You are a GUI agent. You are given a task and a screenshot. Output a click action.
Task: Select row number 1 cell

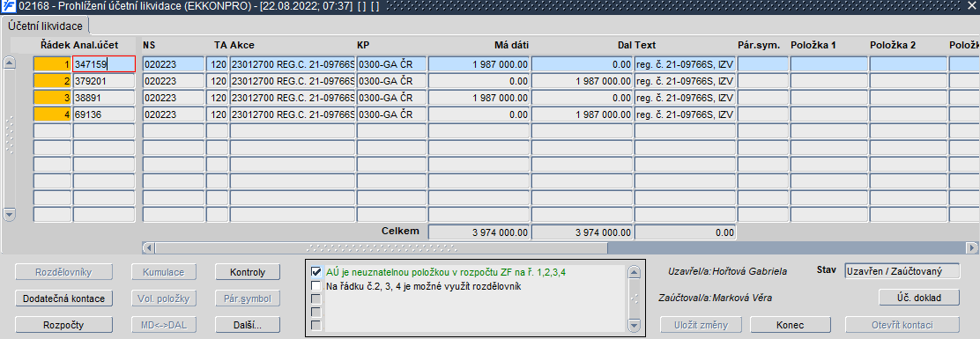click(53, 63)
